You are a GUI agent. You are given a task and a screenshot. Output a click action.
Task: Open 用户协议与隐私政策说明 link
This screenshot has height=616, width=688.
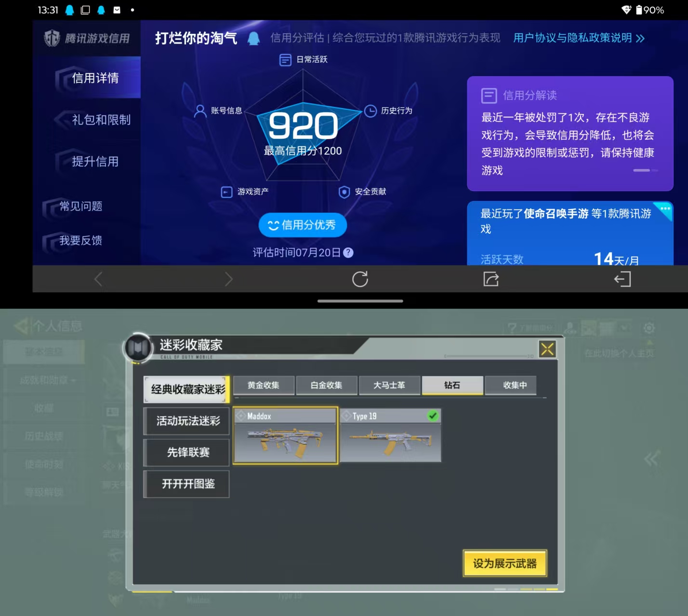(579, 38)
